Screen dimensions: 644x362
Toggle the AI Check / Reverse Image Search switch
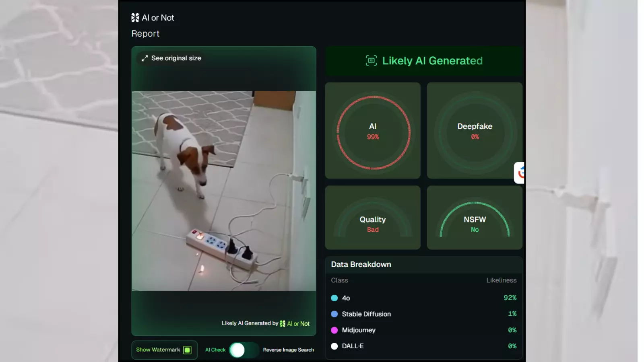point(244,350)
